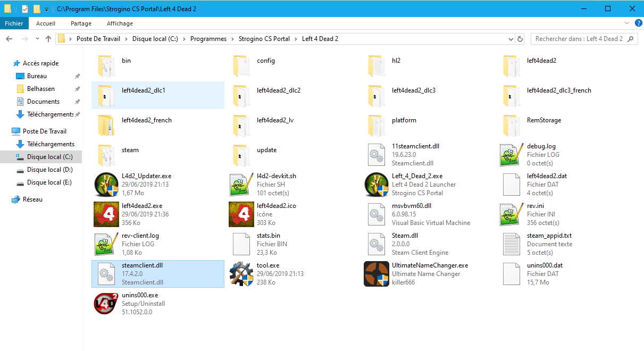Refresh the current folder view
This screenshot has height=351, width=644.
(520, 39)
